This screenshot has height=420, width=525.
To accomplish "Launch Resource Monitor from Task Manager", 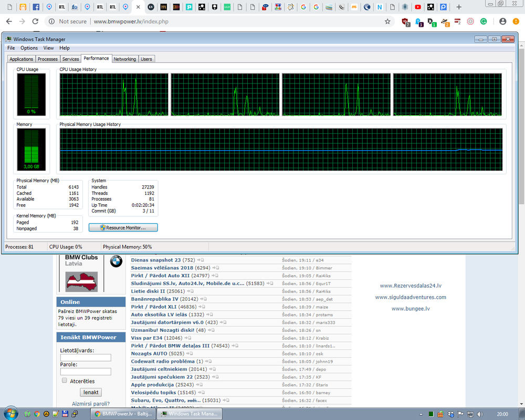I will click(123, 227).
